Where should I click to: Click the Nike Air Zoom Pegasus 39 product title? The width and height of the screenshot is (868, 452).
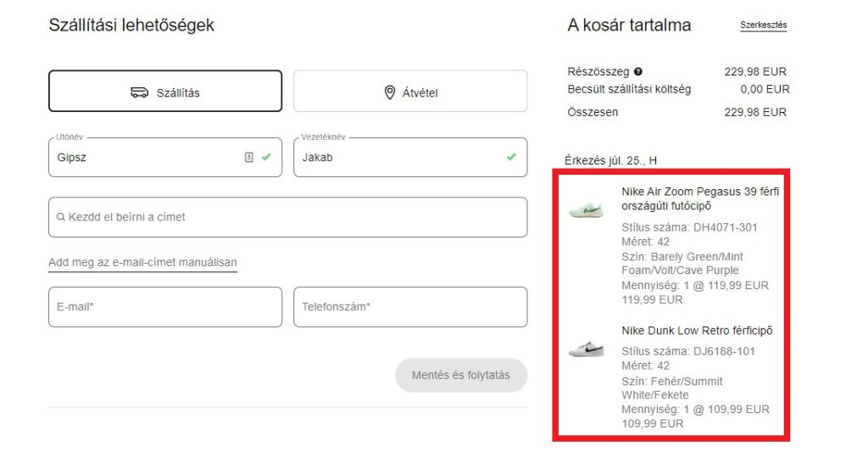pos(700,198)
